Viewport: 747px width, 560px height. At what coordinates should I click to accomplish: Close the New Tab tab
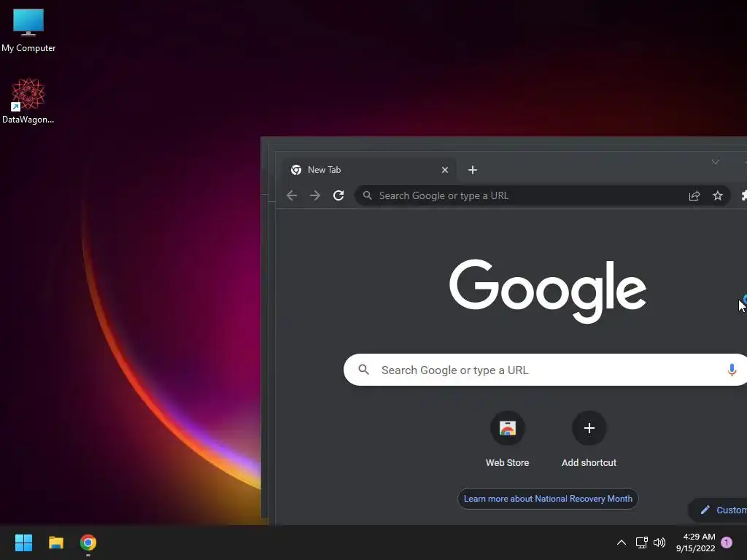click(444, 170)
